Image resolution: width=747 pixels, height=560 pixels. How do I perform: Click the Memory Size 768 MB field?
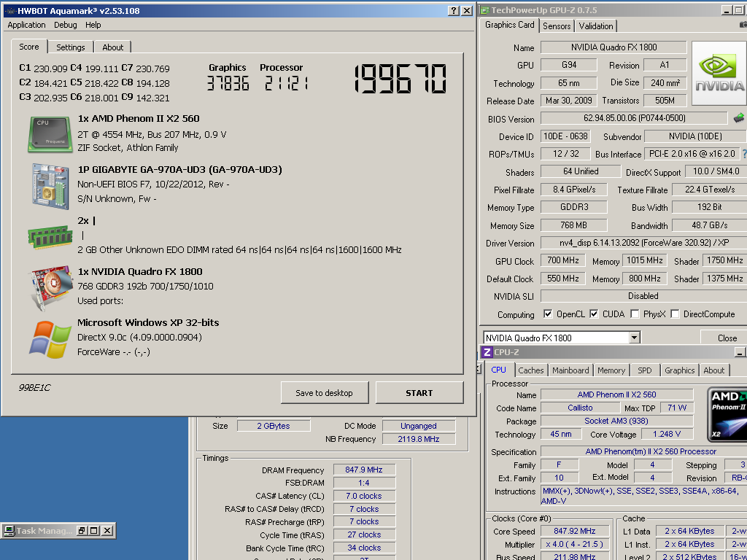point(573,225)
